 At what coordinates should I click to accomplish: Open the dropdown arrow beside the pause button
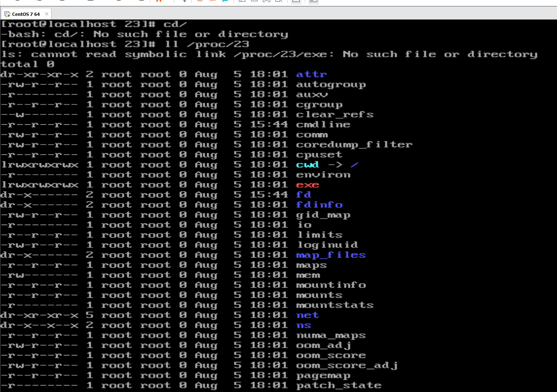pyautogui.click(x=184, y=1)
